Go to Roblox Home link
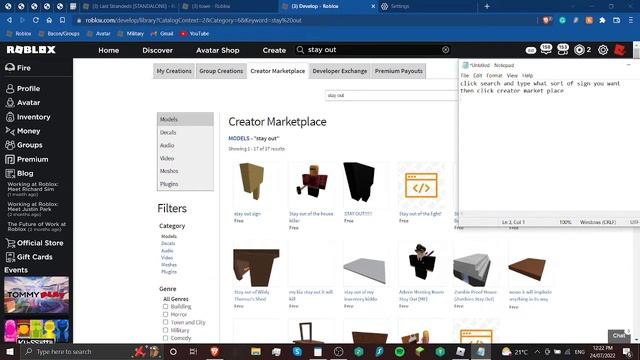This screenshot has width=640, height=360. click(x=109, y=50)
